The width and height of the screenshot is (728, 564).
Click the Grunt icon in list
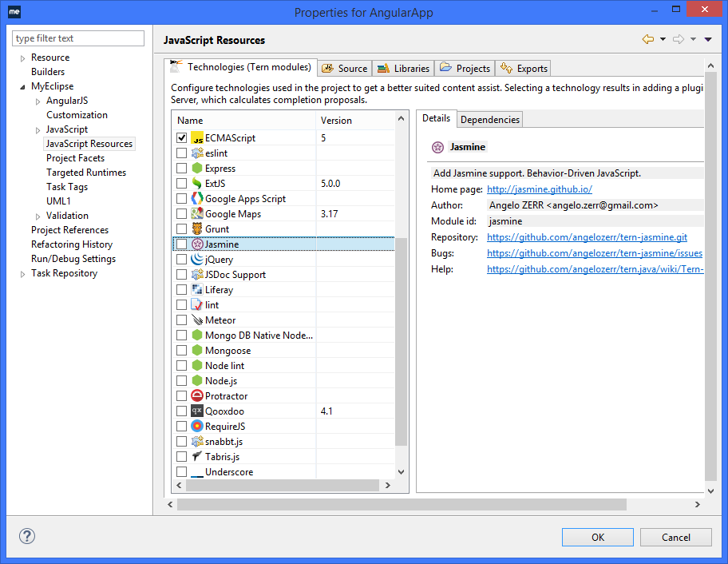[197, 229]
